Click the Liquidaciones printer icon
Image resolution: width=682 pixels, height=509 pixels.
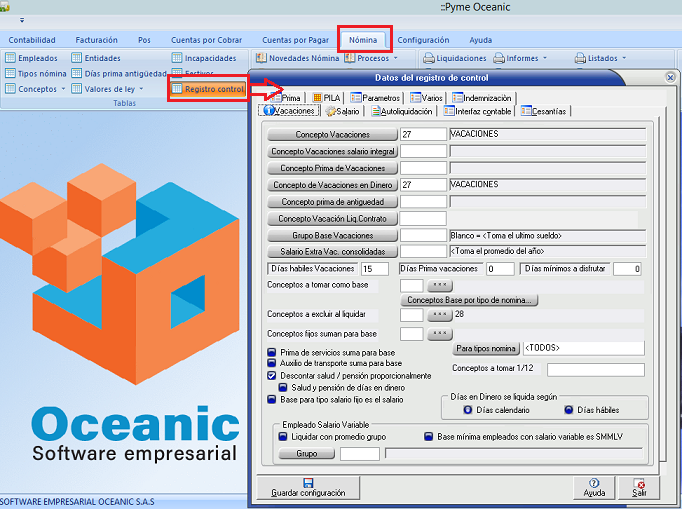[429, 58]
